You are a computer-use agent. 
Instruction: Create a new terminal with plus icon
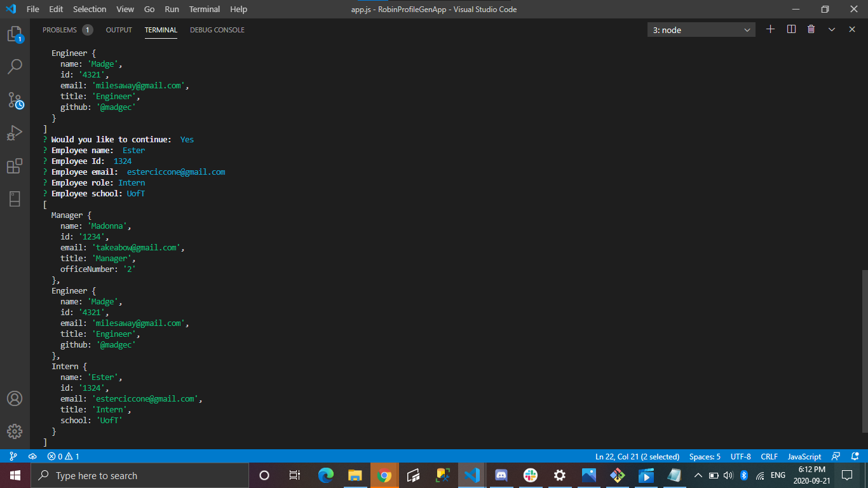tap(771, 29)
